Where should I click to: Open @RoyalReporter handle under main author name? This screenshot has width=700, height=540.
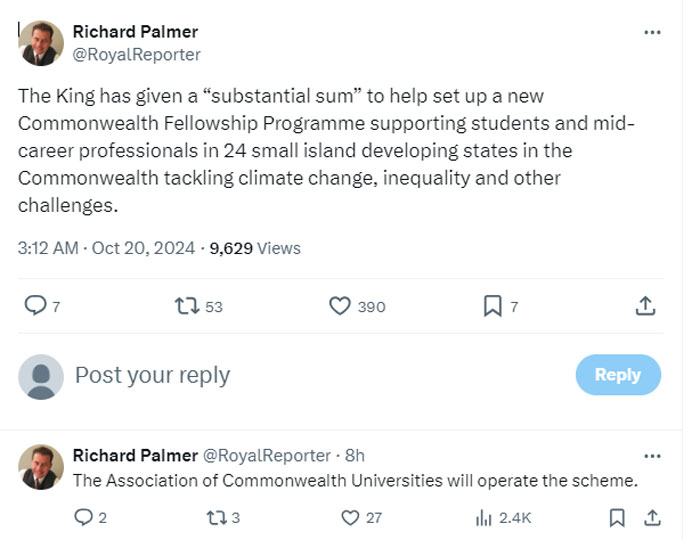137,54
